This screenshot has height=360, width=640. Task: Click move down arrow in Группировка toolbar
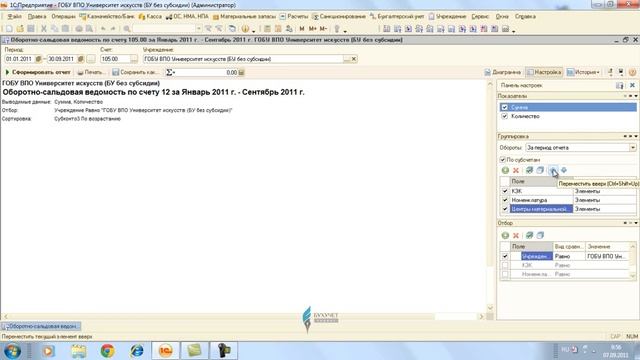(x=564, y=170)
